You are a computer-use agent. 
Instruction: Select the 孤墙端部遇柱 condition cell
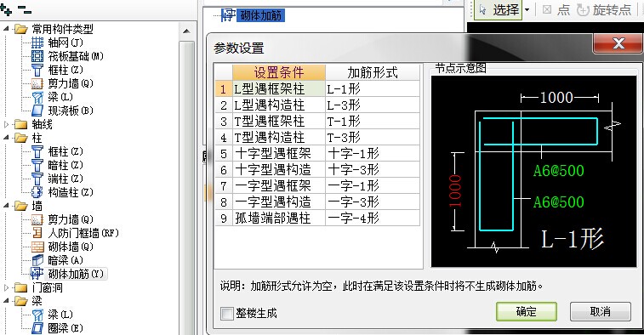[279, 218]
